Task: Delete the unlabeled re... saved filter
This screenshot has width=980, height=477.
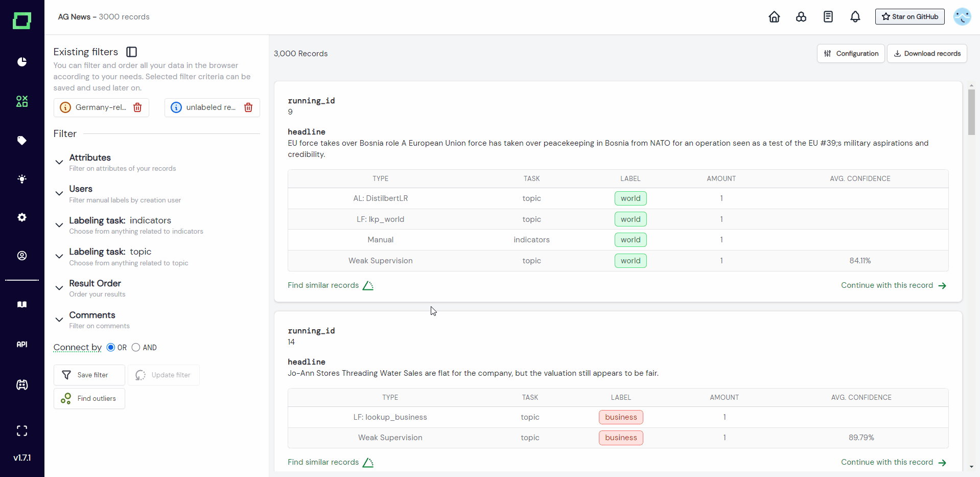Action: pyautogui.click(x=248, y=107)
